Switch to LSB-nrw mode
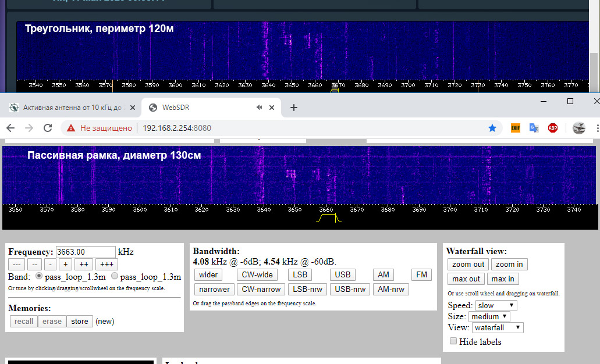Screen dimensions: 600x364 coord(307,290)
